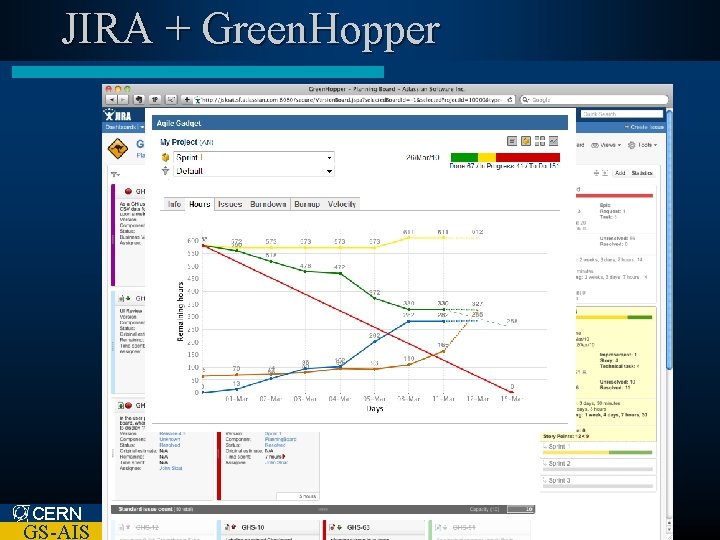Open the Tools dropdown menu

(642, 145)
